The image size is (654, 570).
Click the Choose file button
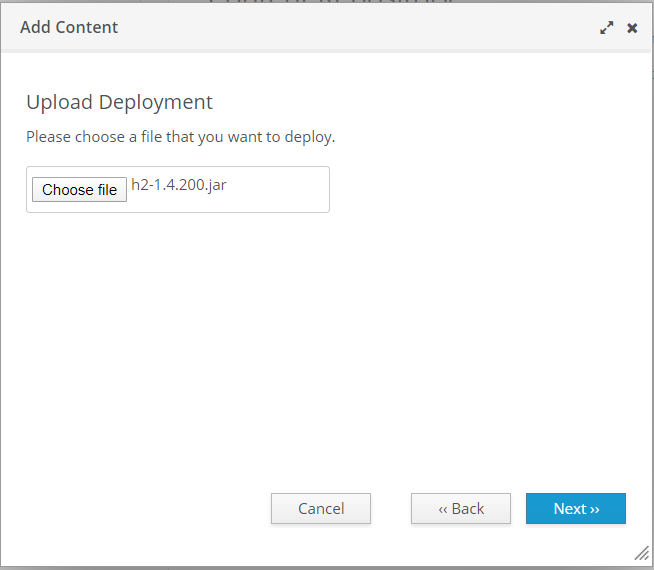click(x=80, y=190)
